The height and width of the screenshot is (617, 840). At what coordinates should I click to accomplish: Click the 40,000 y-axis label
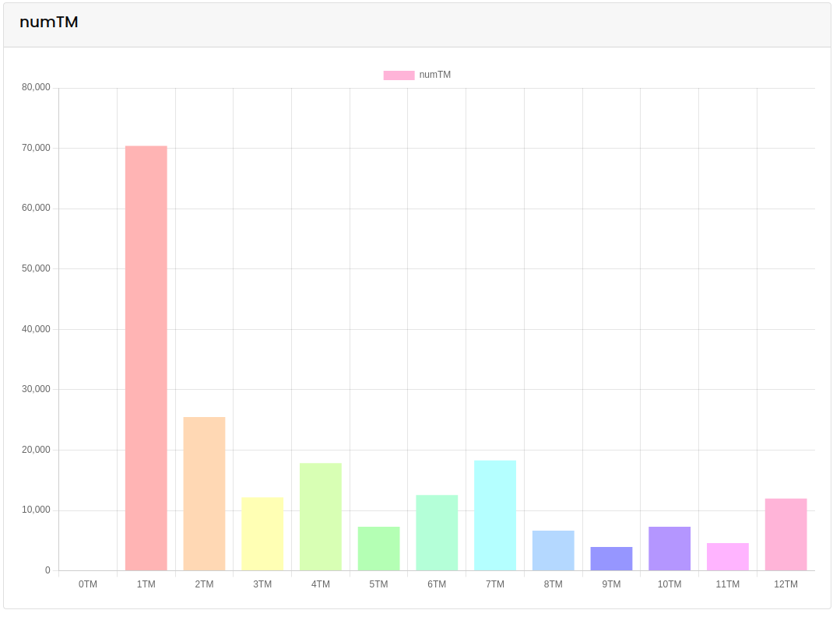[x=36, y=329]
